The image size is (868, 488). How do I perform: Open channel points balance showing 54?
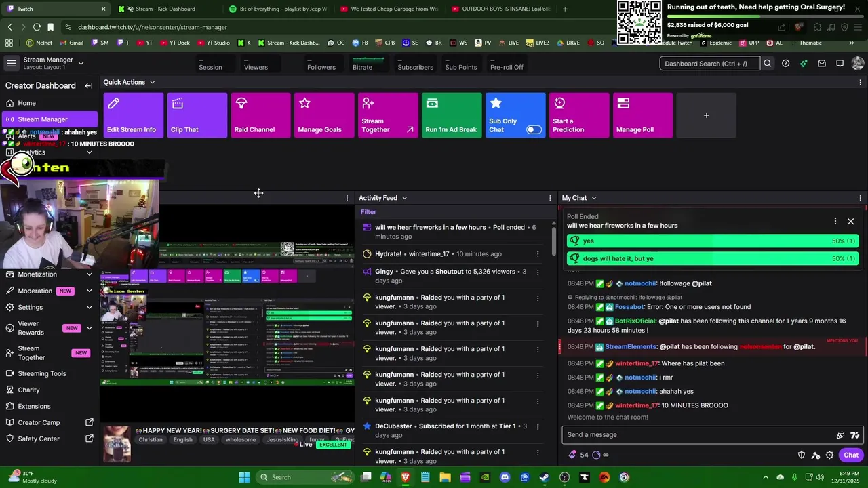pos(578,455)
